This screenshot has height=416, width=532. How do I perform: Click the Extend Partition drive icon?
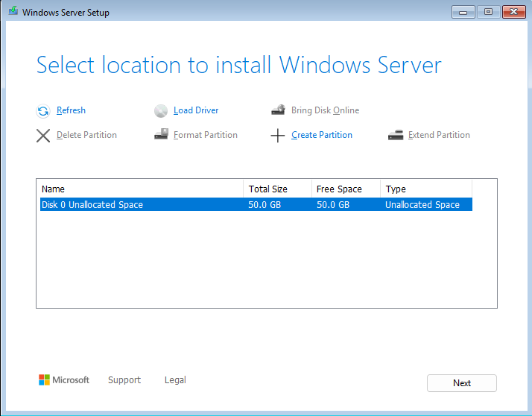(395, 136)
